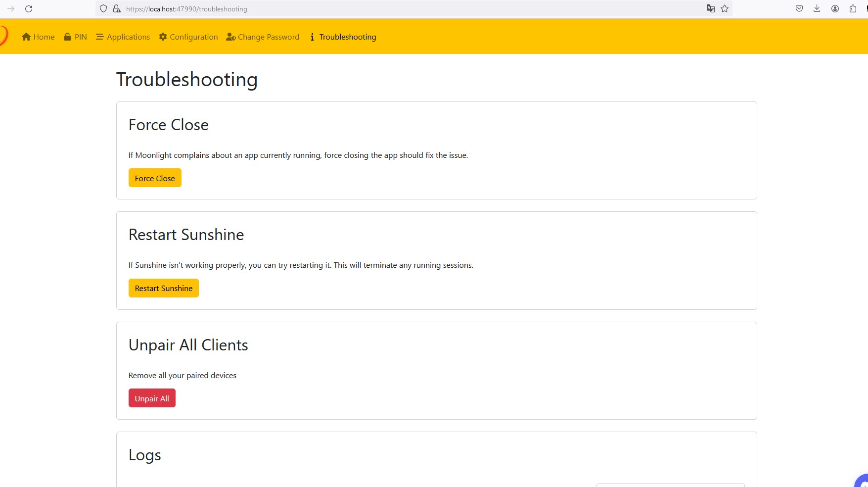Go to the Home page
This screenshot has height=487, width=868.
38,37
